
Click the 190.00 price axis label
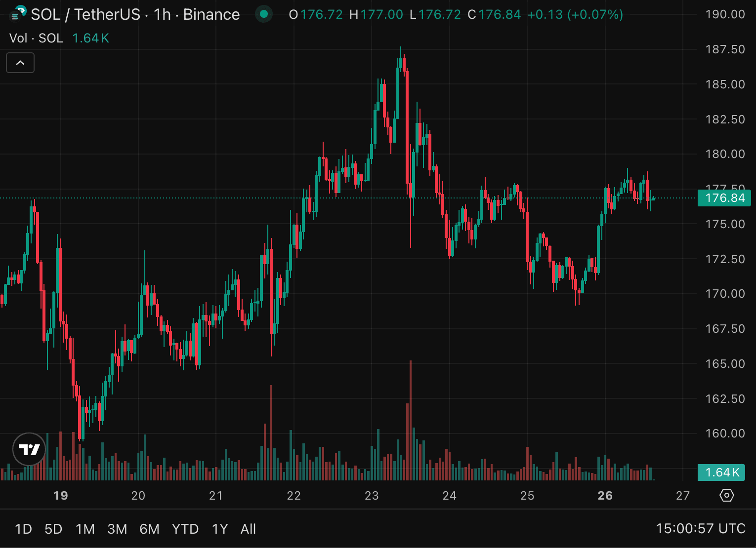(725, 14)
